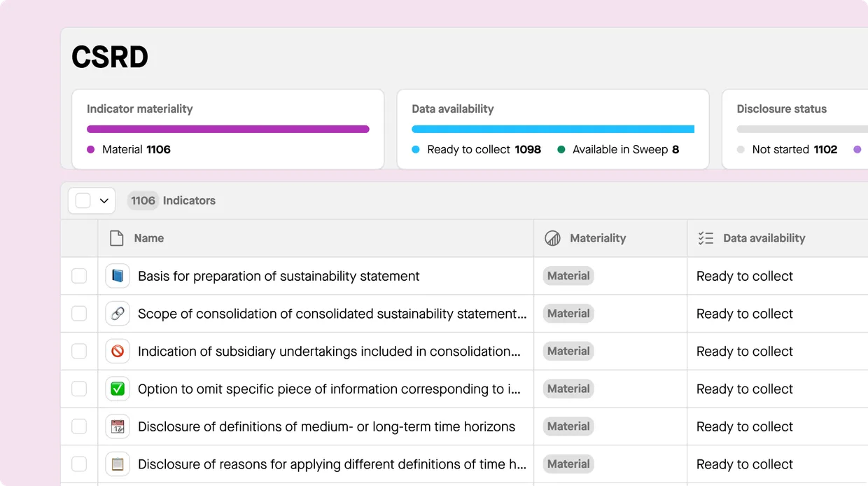Click the link icon beside Scope of consolidation
Image resolution: width=868 pixels, height=486 pixels.
[118, 314]
